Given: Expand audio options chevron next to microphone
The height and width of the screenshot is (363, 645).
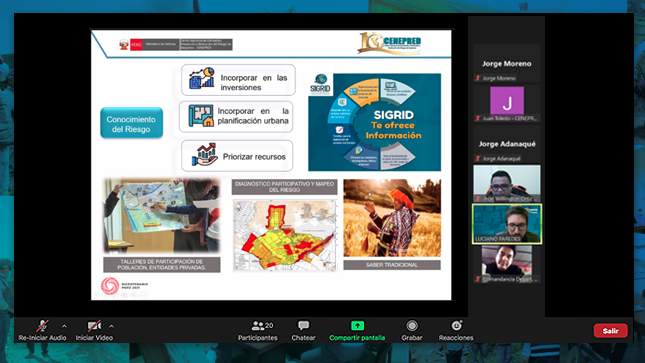Looking at the screenshot, I should click(x=64, y=326).
